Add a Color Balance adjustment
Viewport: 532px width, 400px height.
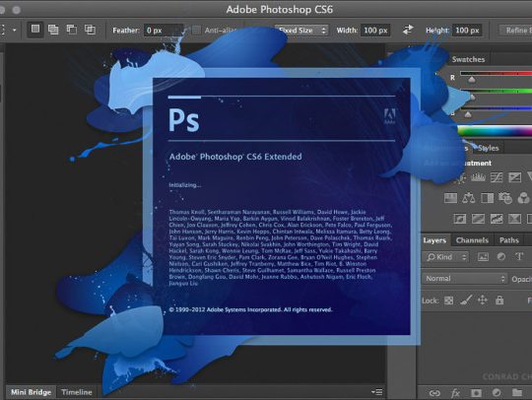[x=469, y=198]
